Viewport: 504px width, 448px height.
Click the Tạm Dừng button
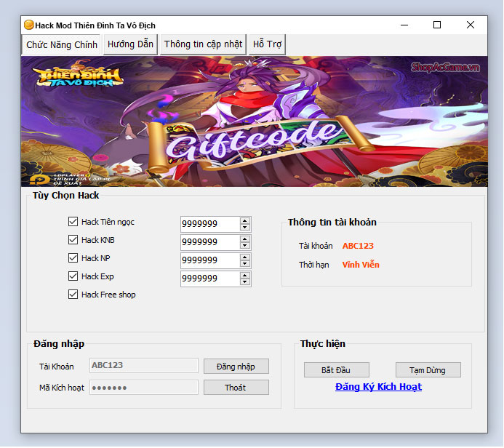coord(428,370)
